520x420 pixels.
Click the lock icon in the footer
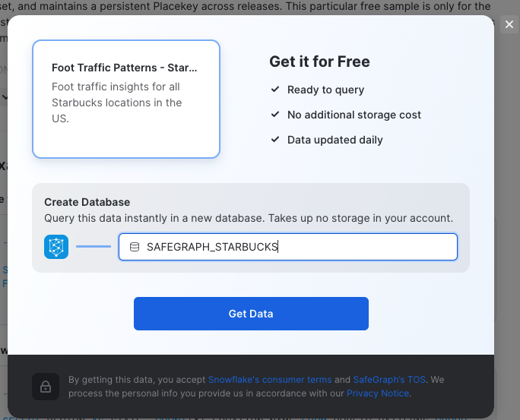(46, 386)
